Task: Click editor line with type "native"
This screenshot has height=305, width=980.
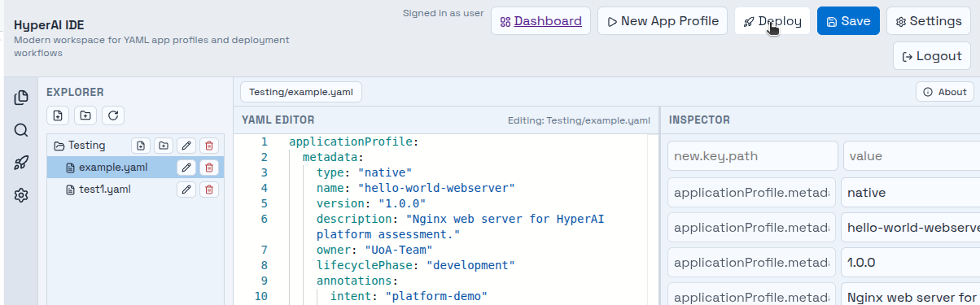Action: pyautogui.click(x=365, y=172)
